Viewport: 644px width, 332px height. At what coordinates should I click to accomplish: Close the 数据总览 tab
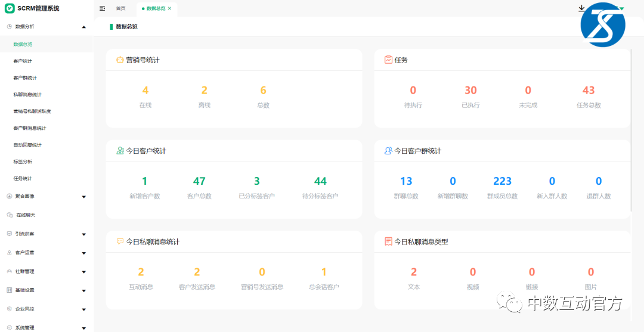pos(170,8)
